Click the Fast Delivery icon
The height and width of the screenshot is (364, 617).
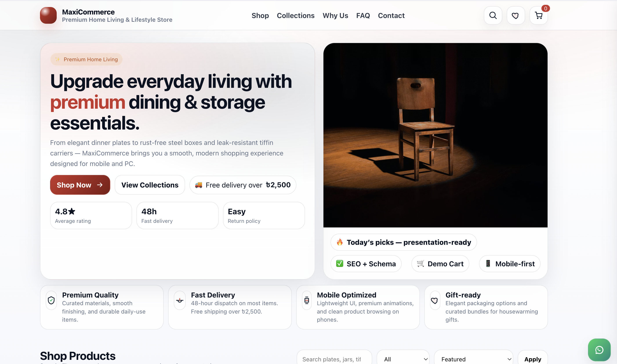pos(180,300)
